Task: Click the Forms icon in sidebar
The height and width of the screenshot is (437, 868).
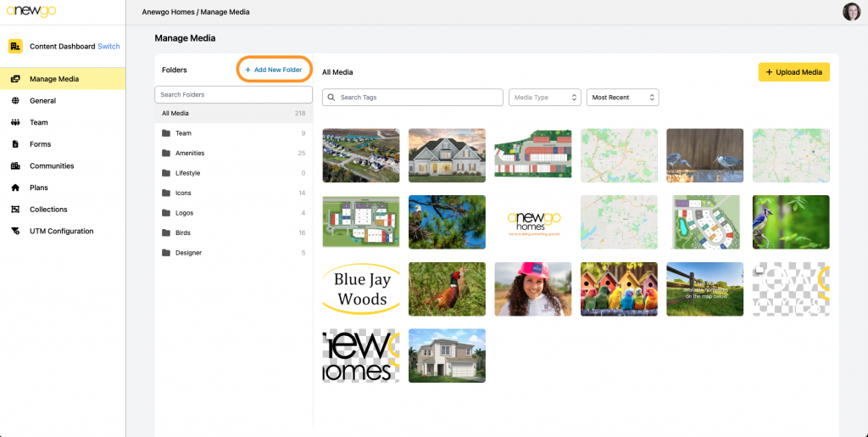Action: (x=15, y=144)
